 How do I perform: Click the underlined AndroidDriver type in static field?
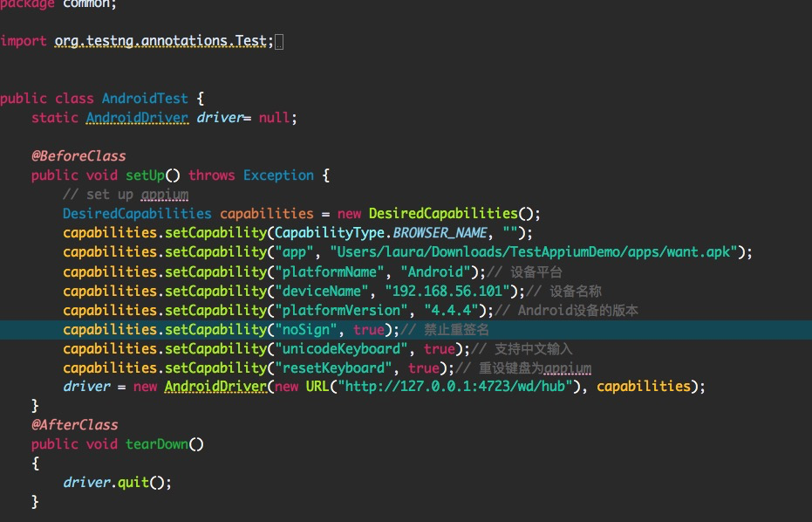[137, 118]
